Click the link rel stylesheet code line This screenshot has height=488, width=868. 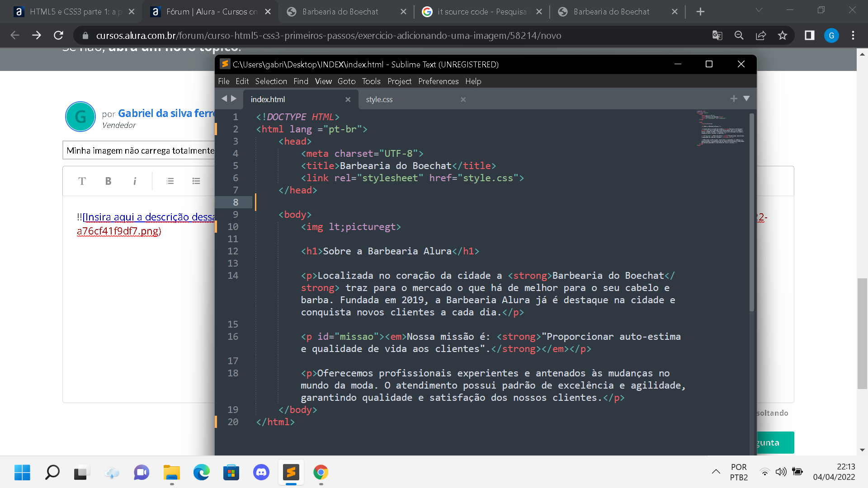click(x=412, y=178)
